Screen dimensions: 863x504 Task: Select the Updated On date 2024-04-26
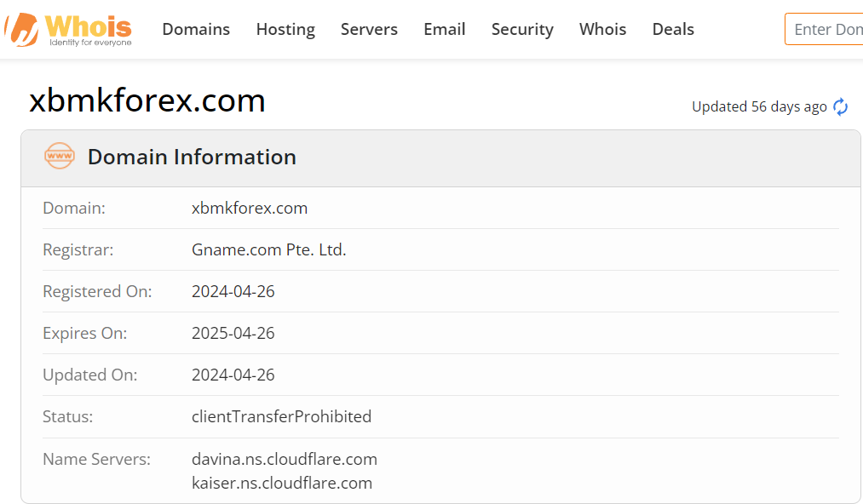click(x=233, y=375)
